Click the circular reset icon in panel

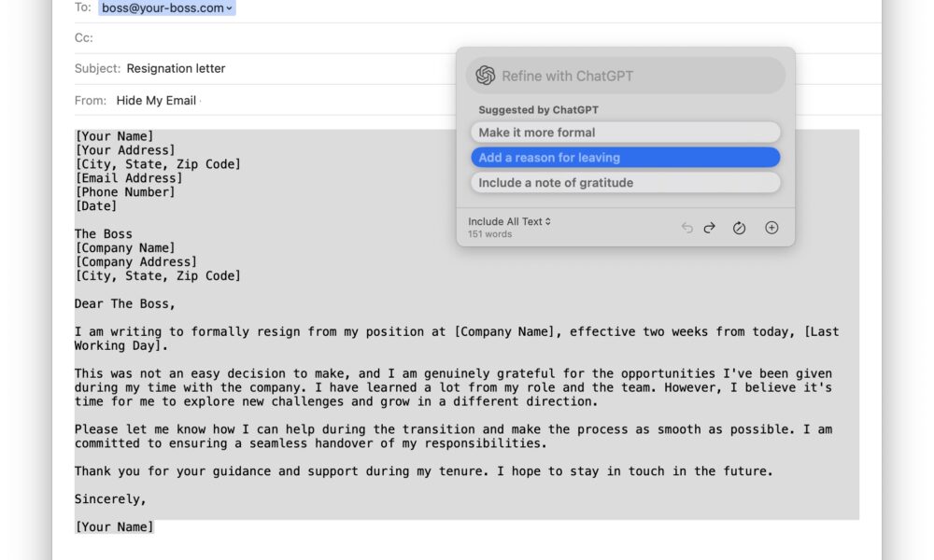tap(739, 228)
